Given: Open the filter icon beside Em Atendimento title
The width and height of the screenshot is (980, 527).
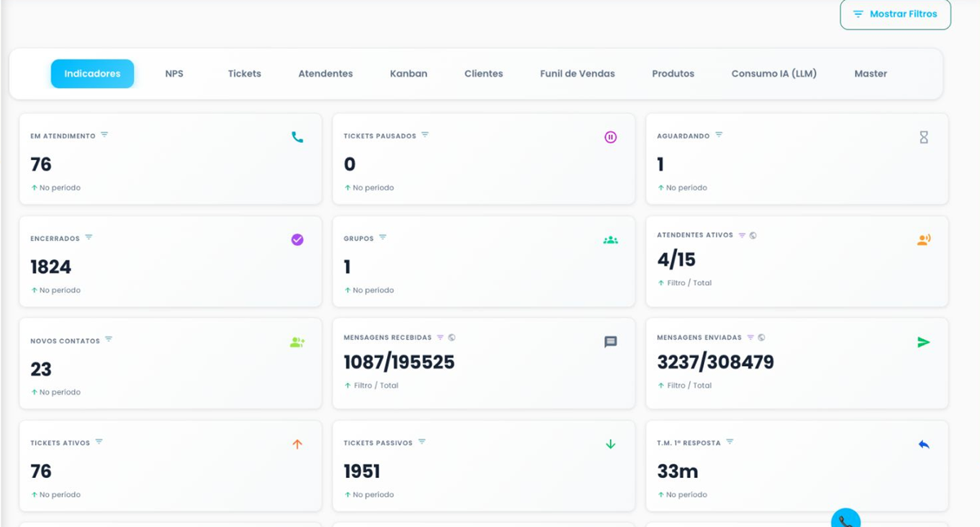Looking at the screenshot, I should point(105,135).
